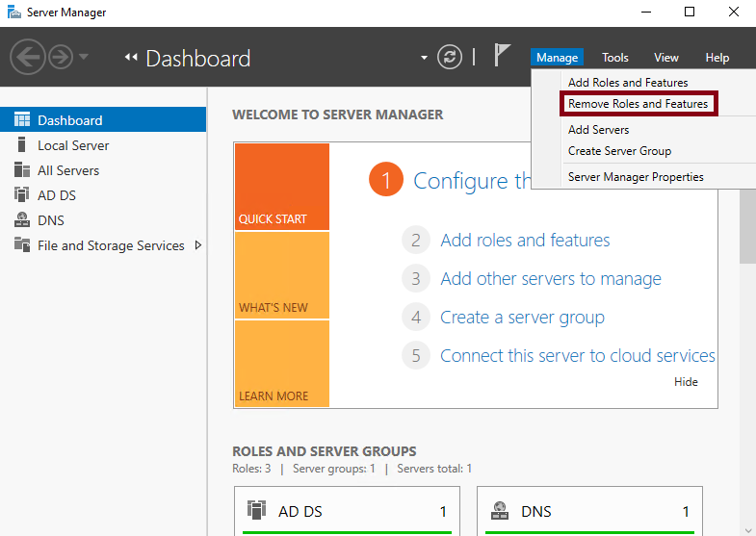Click the ROLES AND SERVER GROUPS heading
Viewport: 756px width, 536px height.
pyautogui.click(x=324, y=451)
